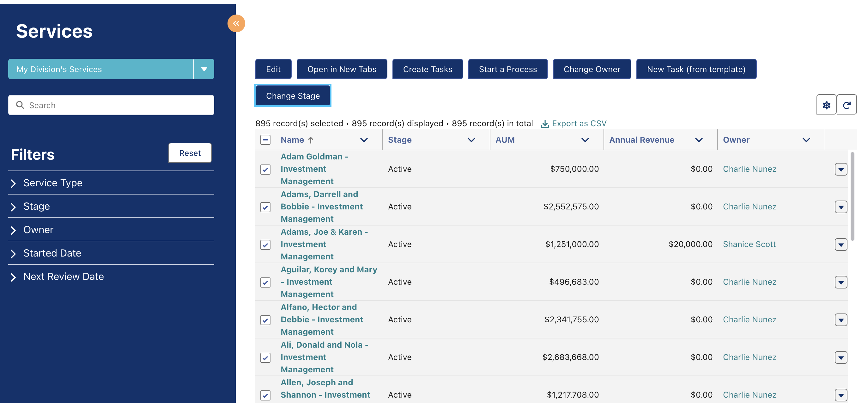Click New Task (from template)
The width and height of the screenshot is (868, 403).
tap(696, 69)
